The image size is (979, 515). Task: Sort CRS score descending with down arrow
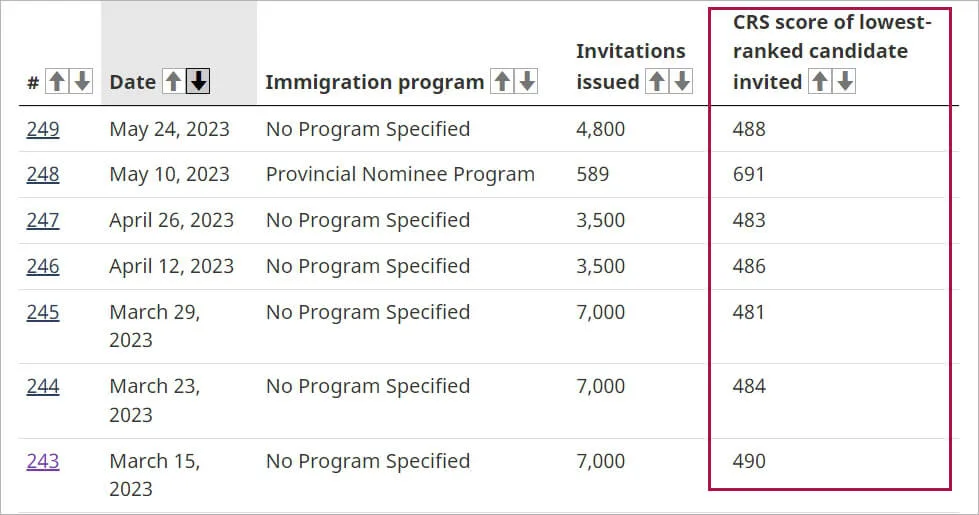(845, 82)
